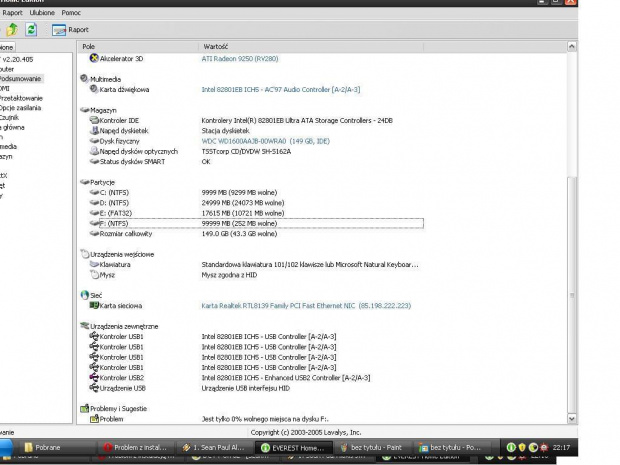Click the 'Stacja dyskietek' value
Screen dimensions: 620x465
225,131
